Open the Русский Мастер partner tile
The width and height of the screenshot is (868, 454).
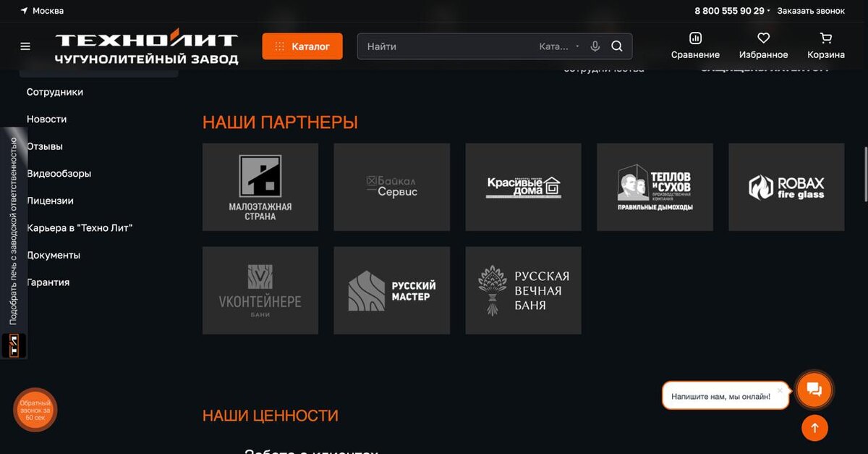click(391, 290)
